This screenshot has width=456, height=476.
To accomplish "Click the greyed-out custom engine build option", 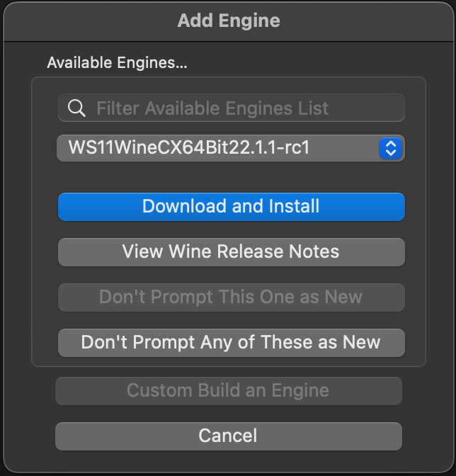I will tap(228, 390).
